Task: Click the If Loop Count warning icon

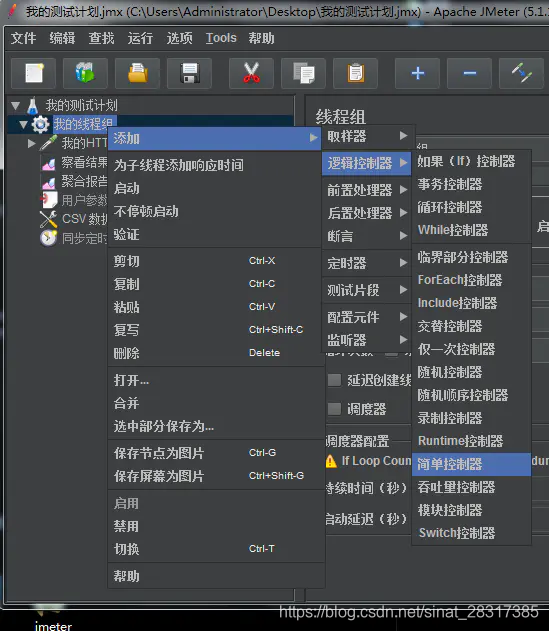Action: 331,461
